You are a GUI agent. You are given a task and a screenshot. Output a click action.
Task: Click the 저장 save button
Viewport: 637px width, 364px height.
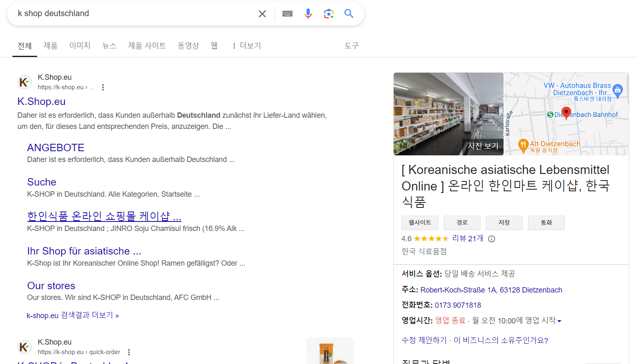(504, 223)
